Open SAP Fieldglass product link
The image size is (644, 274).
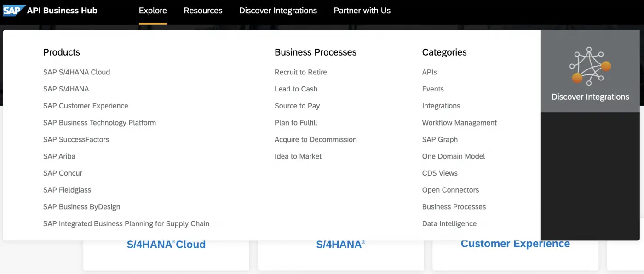[x=67, y=190]
